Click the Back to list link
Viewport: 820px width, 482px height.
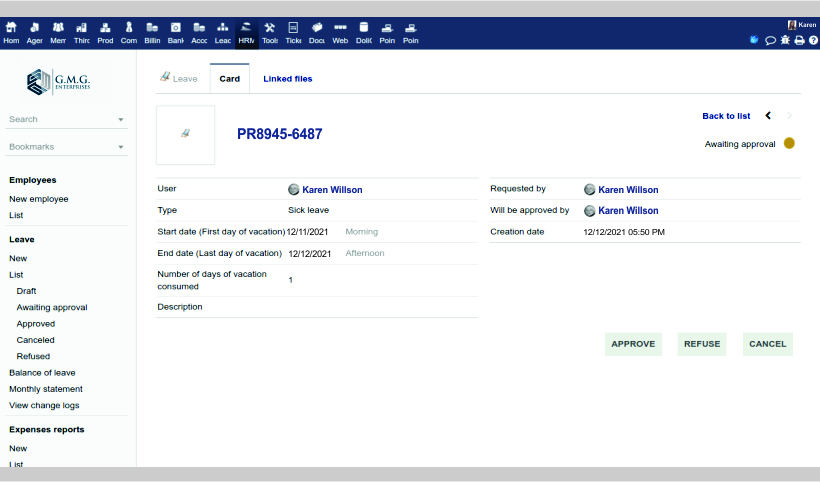coord(726,116)
